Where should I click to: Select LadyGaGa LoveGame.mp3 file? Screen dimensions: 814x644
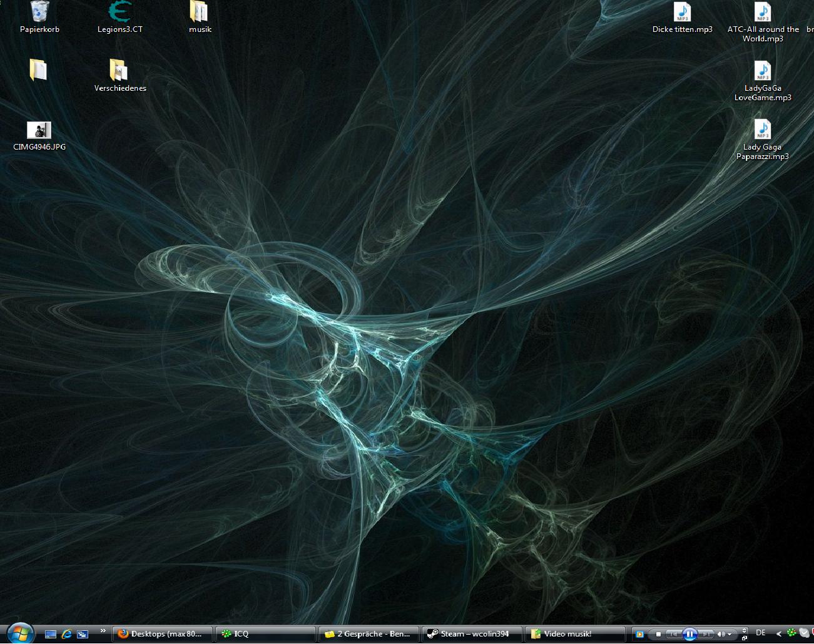[762, 71]
